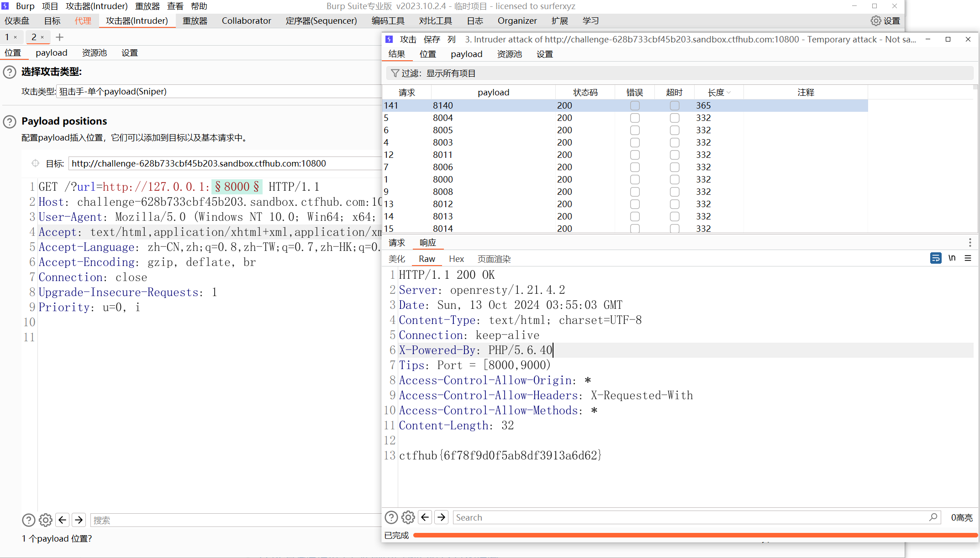Switch to 美化 response view
The width and height of the screenshot is (980, 558).
click(397, 259)
